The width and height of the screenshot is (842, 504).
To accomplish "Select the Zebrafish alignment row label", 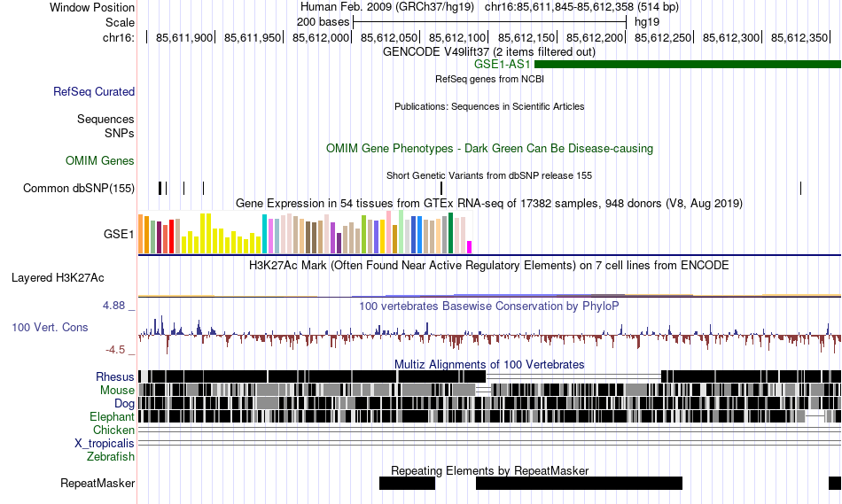I will click(111, 457).
